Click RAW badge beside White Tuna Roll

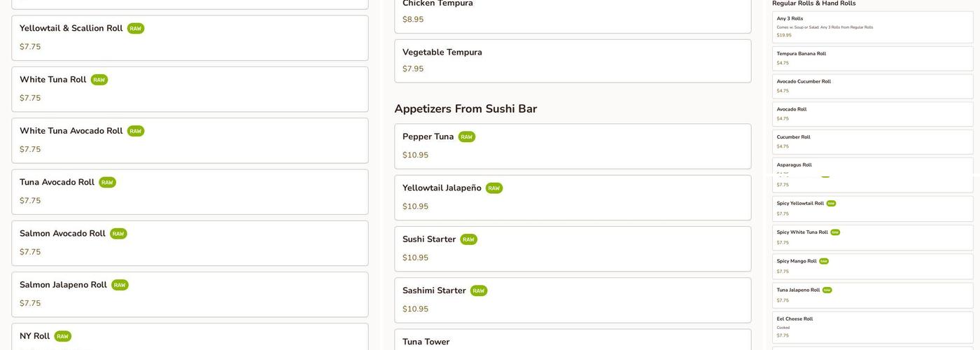(99, 80)
